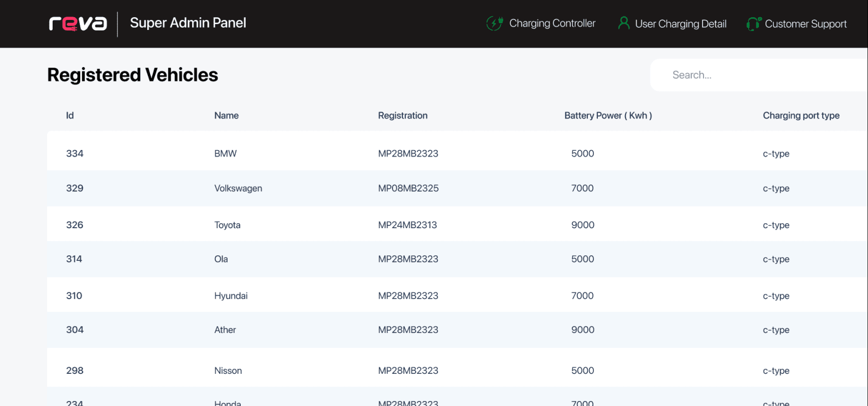Go to Customer Support link
The width and height of the screenshot is (868, 406).
pyautogui.click(x=805, y=24)
